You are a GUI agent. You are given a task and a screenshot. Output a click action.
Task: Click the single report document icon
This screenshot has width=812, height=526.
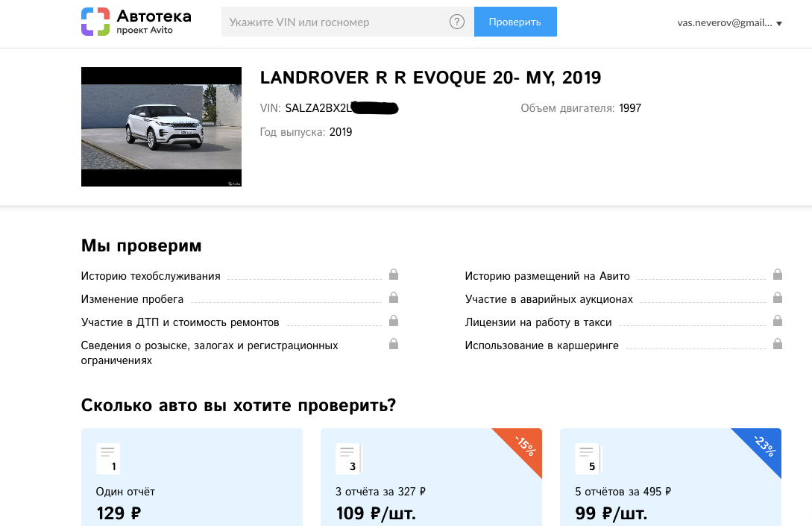108,459
